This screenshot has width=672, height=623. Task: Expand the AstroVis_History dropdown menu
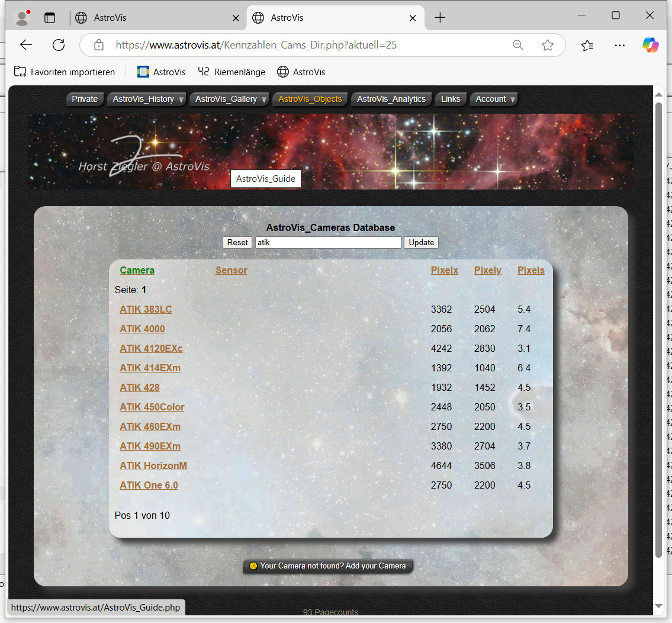(147, 99)
